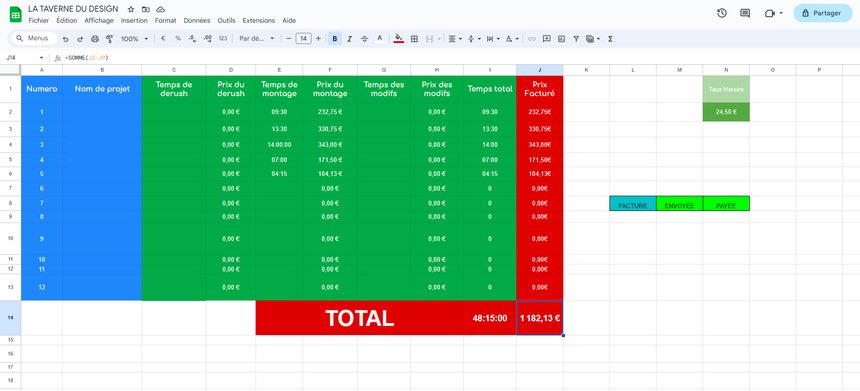Open the Aide menu
Screen dimensions: 860x391
click(x=289, y=20)
